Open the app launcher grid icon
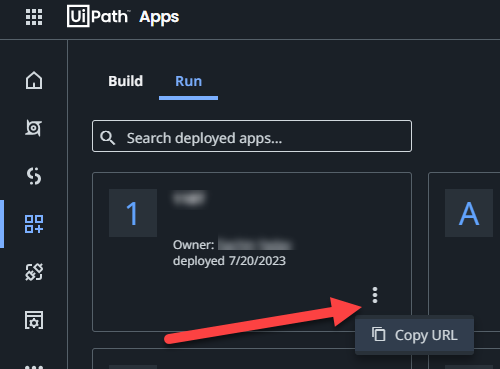The height and width of the screenshot is (369, 500). point(34,17)
